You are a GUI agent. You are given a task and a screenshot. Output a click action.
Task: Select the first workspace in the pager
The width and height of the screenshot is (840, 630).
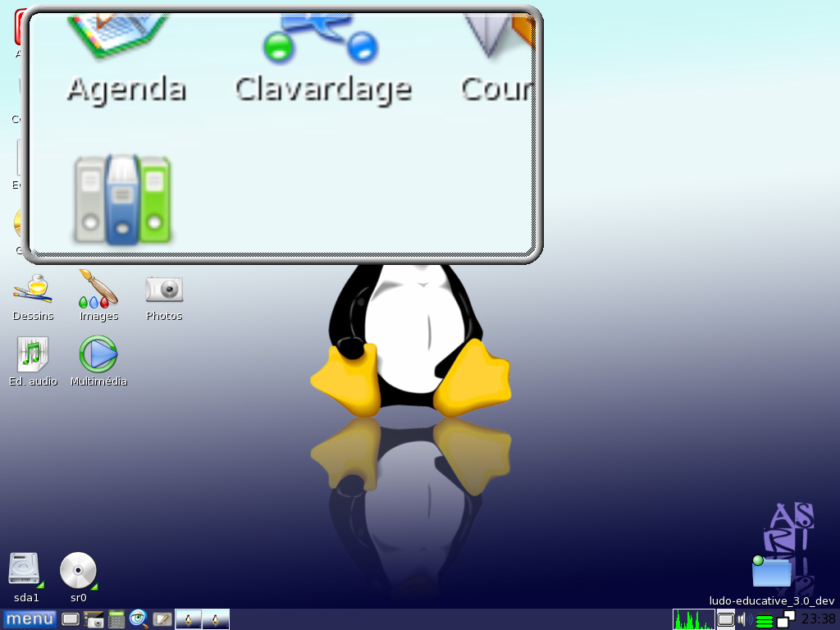click(189, 619)
